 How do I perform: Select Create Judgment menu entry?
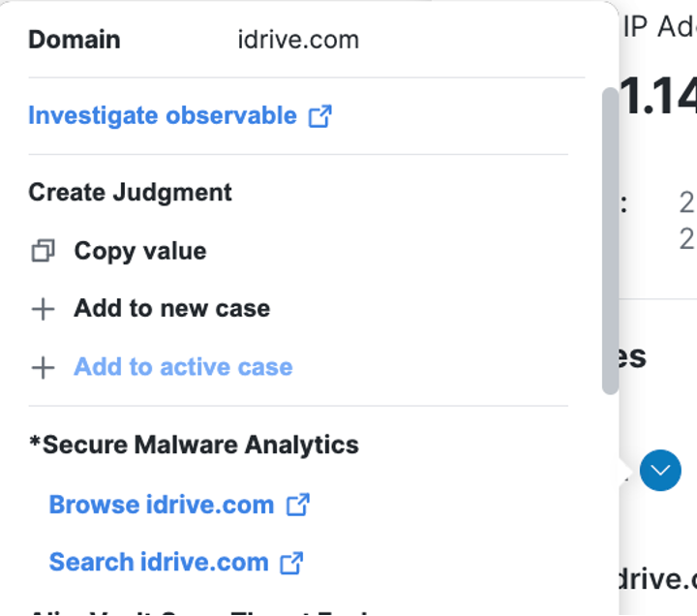point(130,193)
